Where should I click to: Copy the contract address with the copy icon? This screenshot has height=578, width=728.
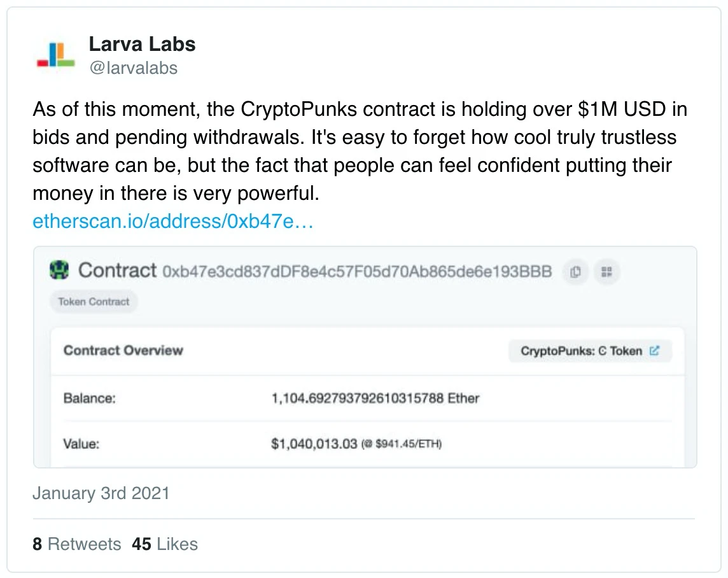point(575,272)
